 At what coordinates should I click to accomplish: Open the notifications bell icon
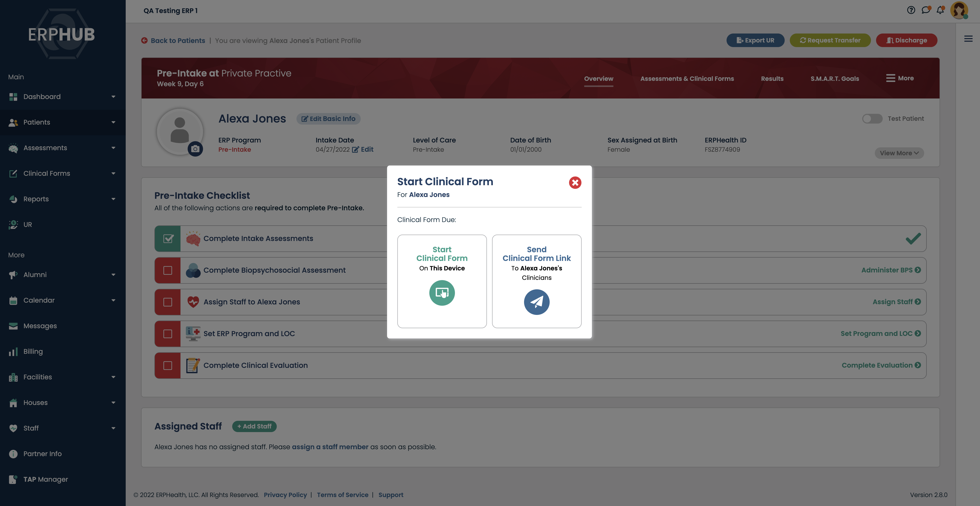pos(940,10)
